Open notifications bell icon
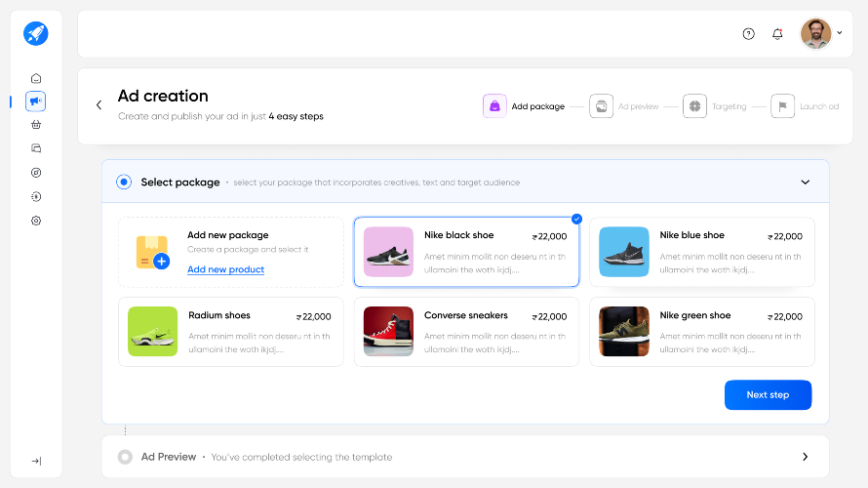The height and width of the screenshot is (488, 868). pos(777,34)
